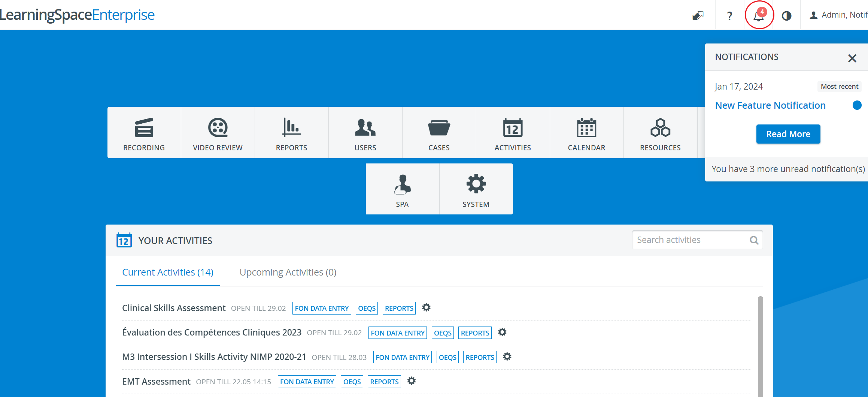
Task: Open the System settings gear tile
Action: click(x=476, y=189)
